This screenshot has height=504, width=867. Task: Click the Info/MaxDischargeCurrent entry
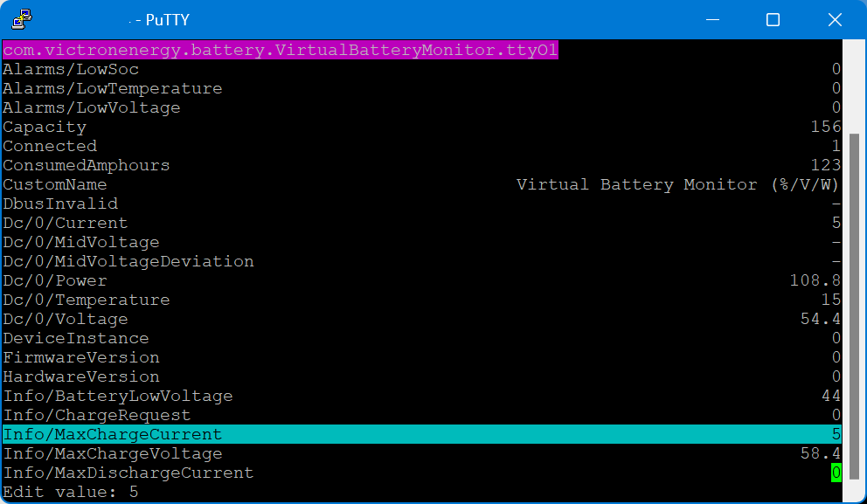[128, 473]
